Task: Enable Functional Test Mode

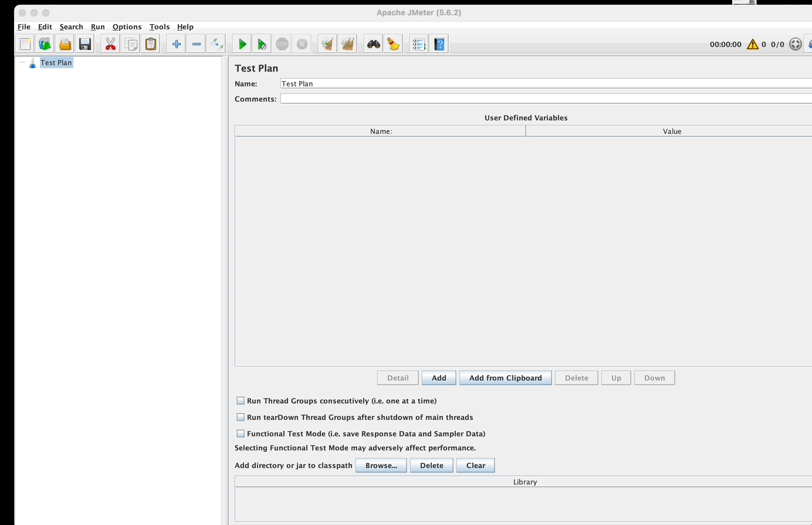Action: point(241,433)
